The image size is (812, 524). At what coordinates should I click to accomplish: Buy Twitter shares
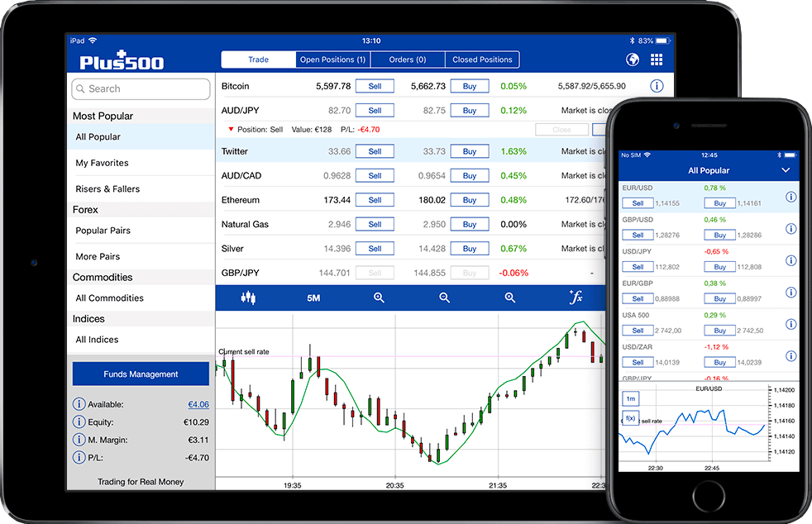point(470,151)
